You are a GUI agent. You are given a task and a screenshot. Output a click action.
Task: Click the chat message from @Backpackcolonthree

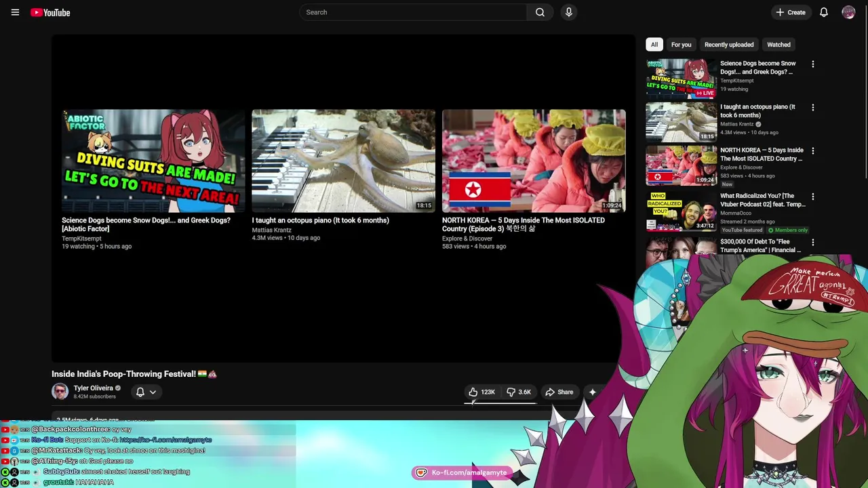pos(81,429)
